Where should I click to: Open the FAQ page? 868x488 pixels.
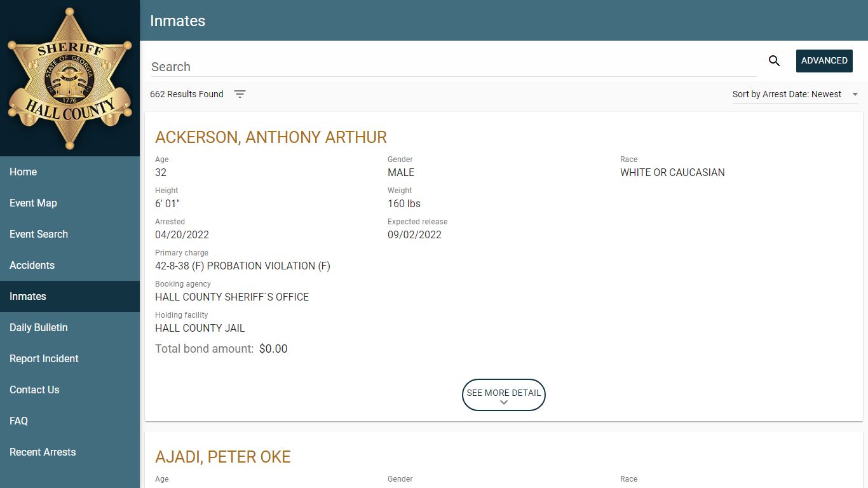point(70,421)
